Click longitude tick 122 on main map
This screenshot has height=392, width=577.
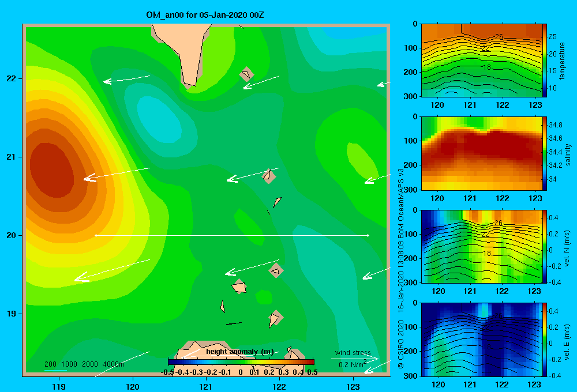(x=279, y=386)
